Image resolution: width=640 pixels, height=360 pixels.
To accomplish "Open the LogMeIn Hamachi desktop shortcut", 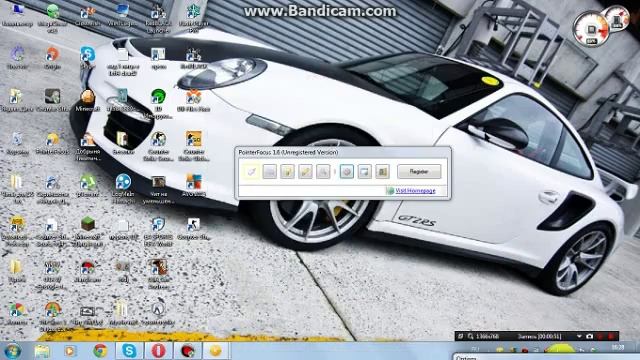I will click(123, 189).
